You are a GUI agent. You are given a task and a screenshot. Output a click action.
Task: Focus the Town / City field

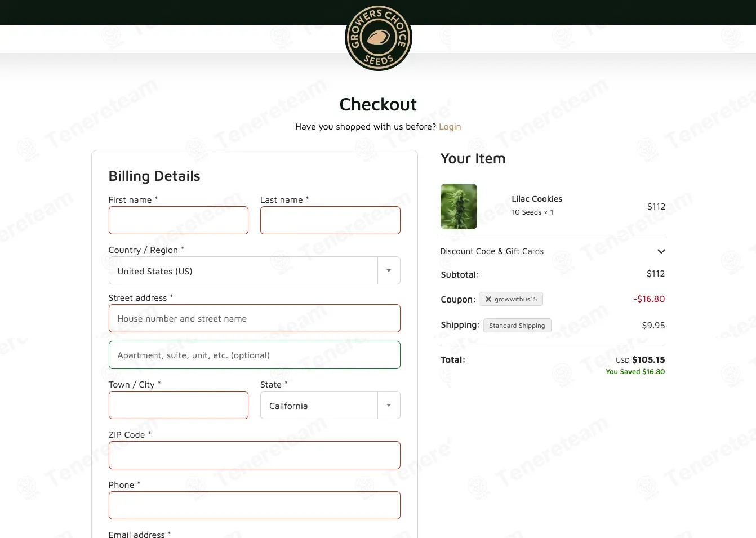tap(179, 405)
